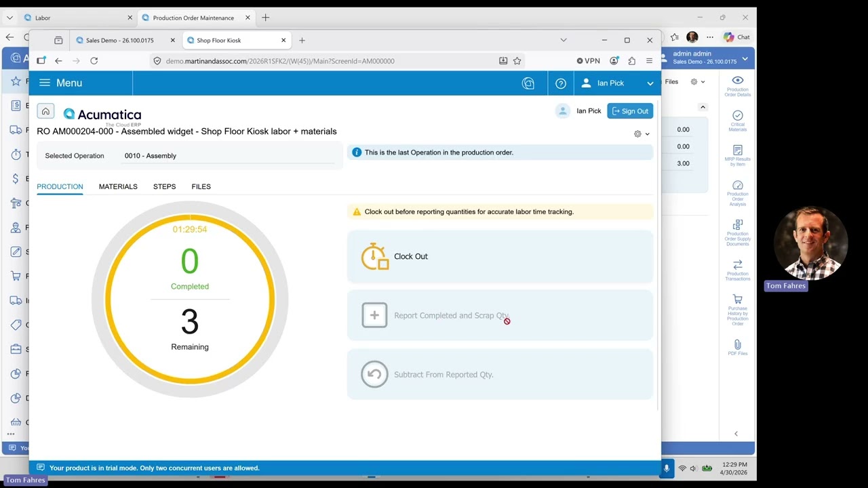Expand the Ian Pick user menu in the header
868x488 pixels.
[x=617, y=83]
